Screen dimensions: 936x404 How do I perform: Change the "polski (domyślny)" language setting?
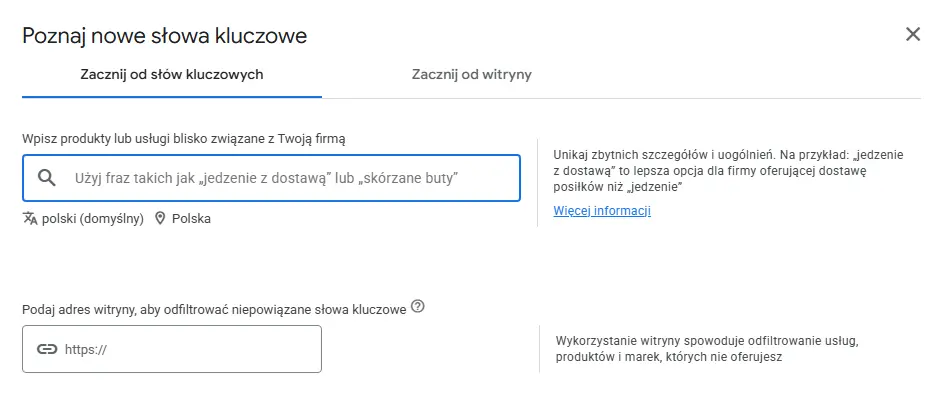(92, 218)
